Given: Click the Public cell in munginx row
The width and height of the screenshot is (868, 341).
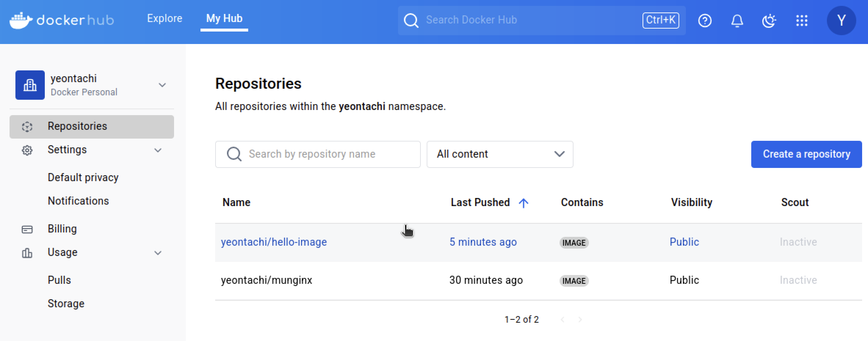Looking at the screenshot, I should (684, 280).
